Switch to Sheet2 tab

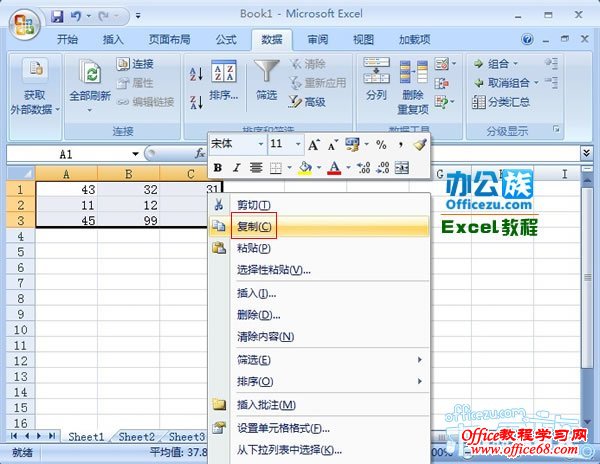[x=136, y=436]
